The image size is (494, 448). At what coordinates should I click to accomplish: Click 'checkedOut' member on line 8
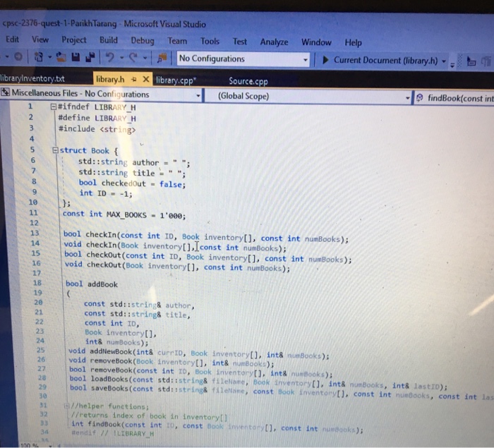click(123, 183)
